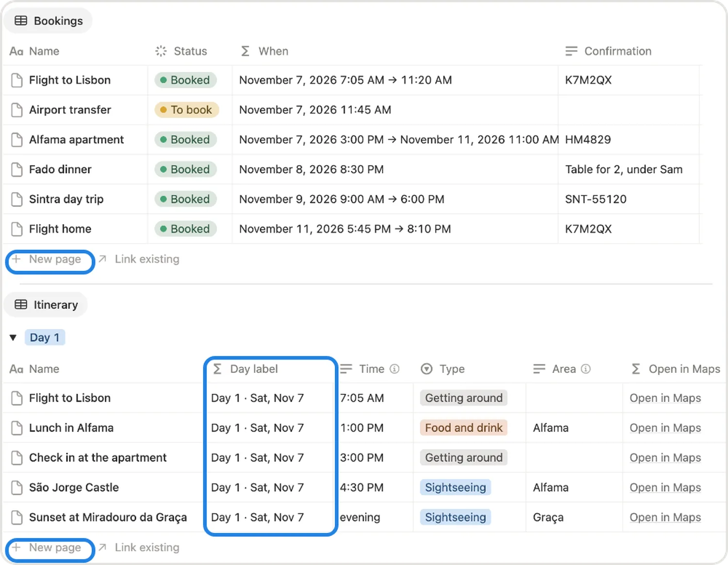The image size is (728, 565).
Task: Click the 4:30 PM time cell
Action: (x=375, y=487)
